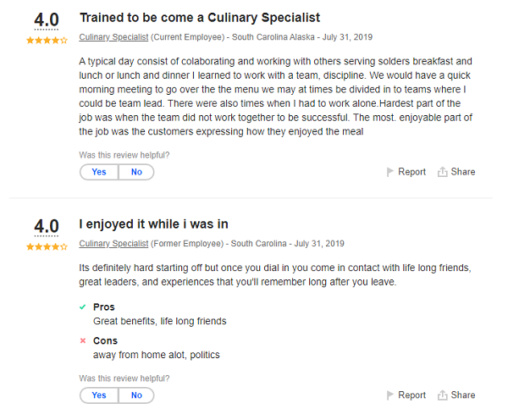This screenshot has width=508, height=420.
Task: Click the 4.0 rating number on the second review
Action: pos(47,227)
